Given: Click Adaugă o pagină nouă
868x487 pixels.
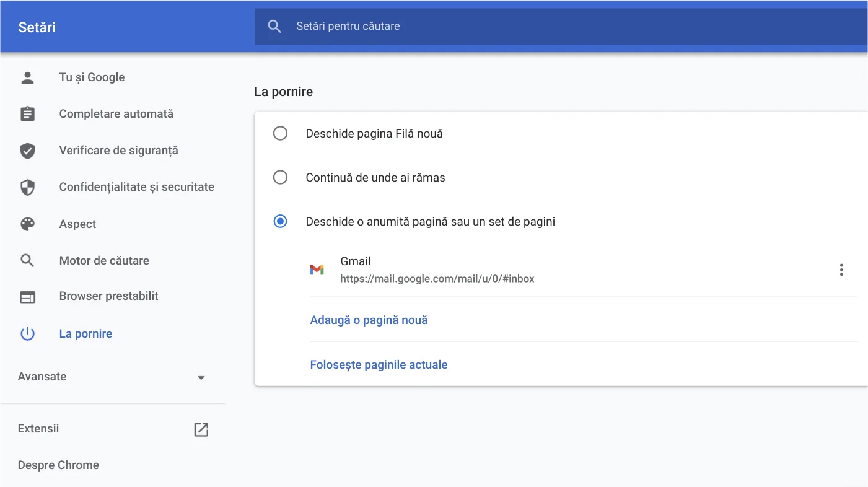Looking at the screenshot, I should tap(369, 320).
